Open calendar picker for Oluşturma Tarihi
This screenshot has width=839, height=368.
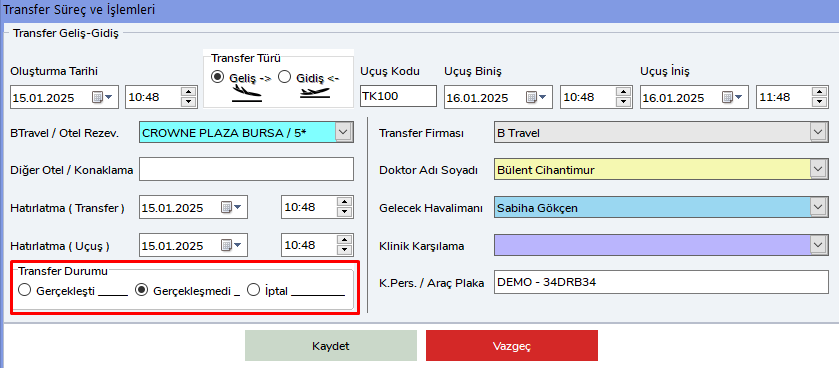pyautogui.click(x=103, y=97)
